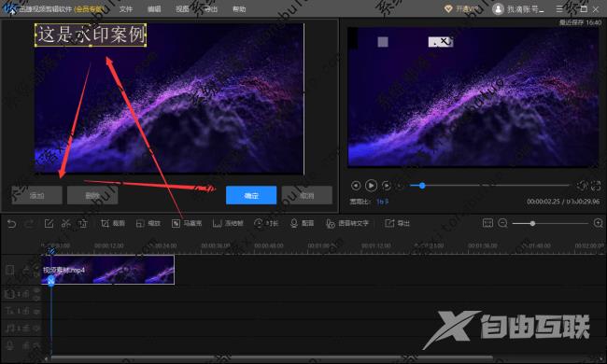This screenshot has width=607, height=364.
Task: Toggle visibility on the text track
Action: pos(36,311)
